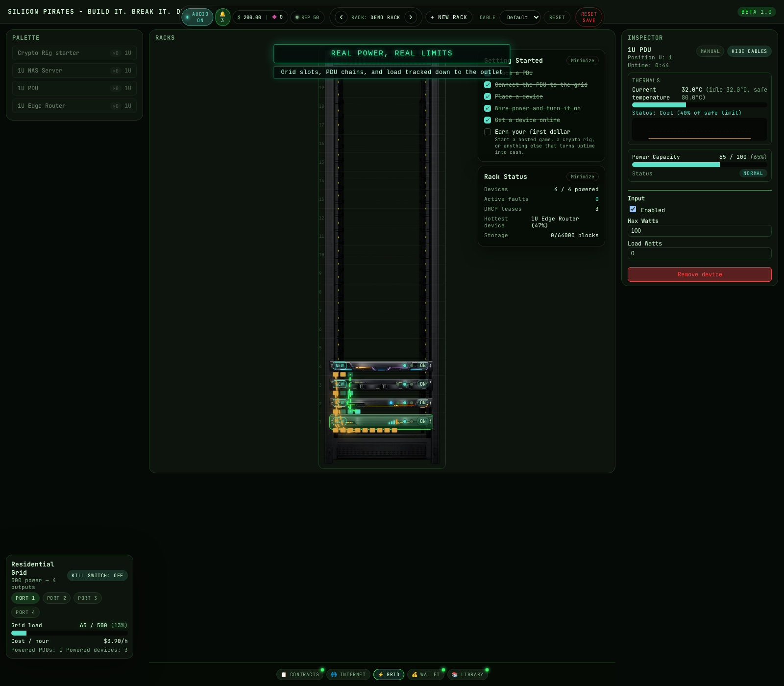Click the red Reset Save button
Screen dimensions: 784x686
pyautogui.click(x=589, y=17)
